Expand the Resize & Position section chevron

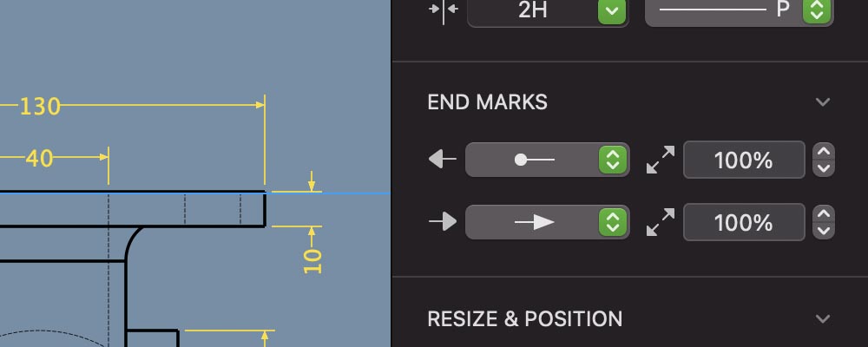click(x=823, y=318)
